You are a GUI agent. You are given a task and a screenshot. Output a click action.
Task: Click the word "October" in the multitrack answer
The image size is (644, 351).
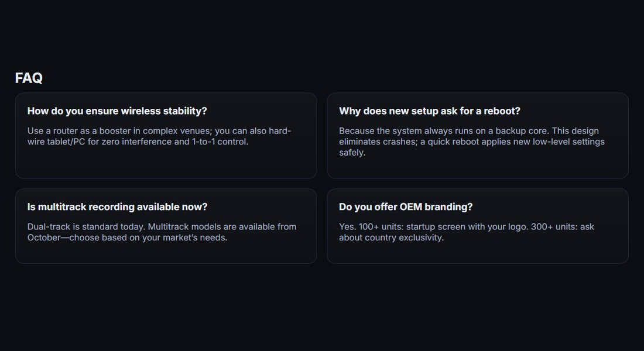(x=44, y=238)
